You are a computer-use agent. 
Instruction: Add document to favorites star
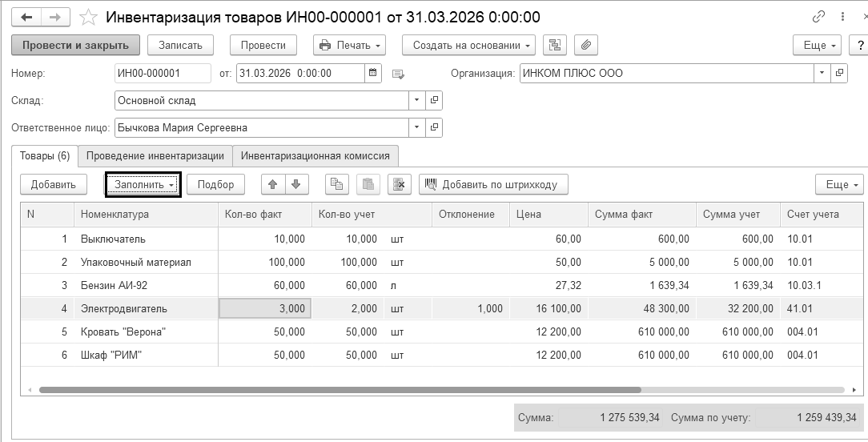click(x=89, y=17)
